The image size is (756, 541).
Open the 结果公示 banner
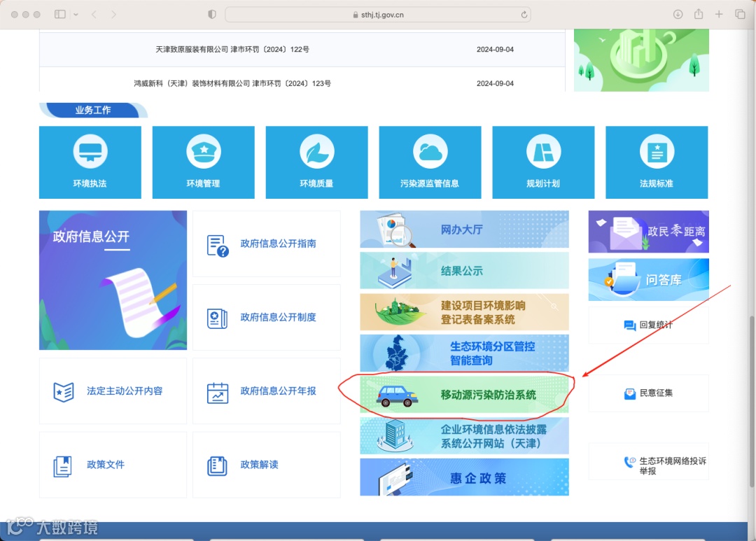point(464,270)
